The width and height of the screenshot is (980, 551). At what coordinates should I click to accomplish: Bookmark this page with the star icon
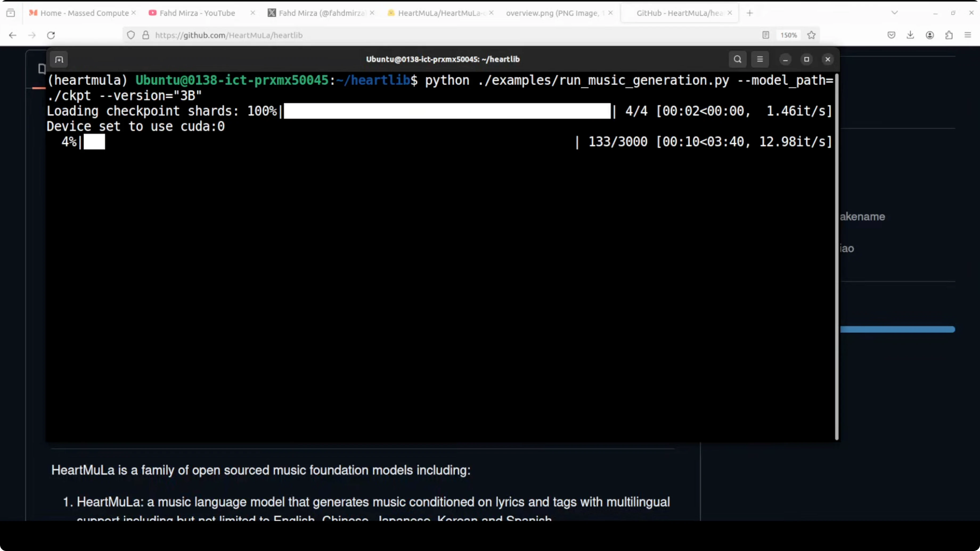point(811,35)
